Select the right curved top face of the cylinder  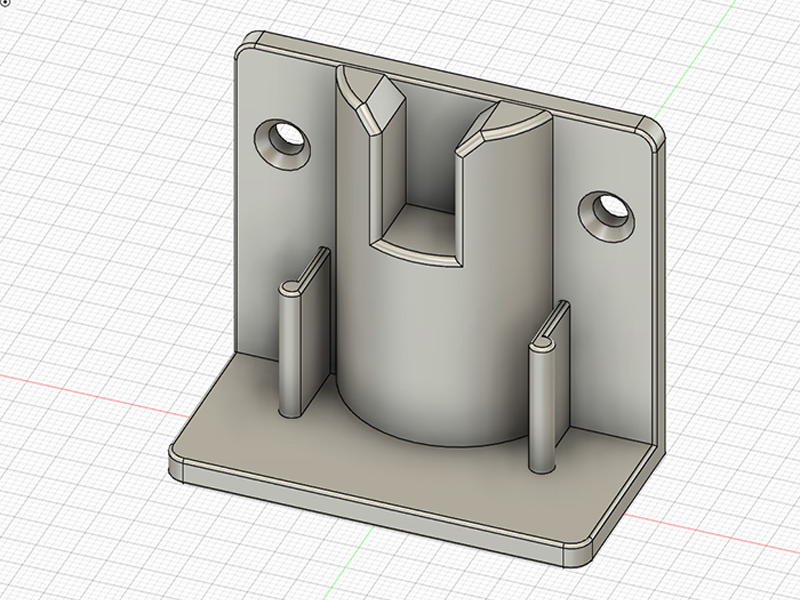[x=513, y=118]
